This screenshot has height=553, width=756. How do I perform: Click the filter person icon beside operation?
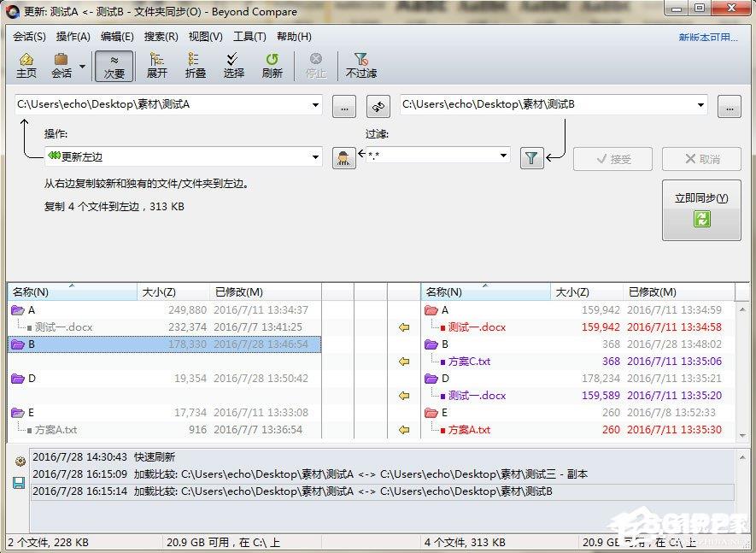[343, 158]
